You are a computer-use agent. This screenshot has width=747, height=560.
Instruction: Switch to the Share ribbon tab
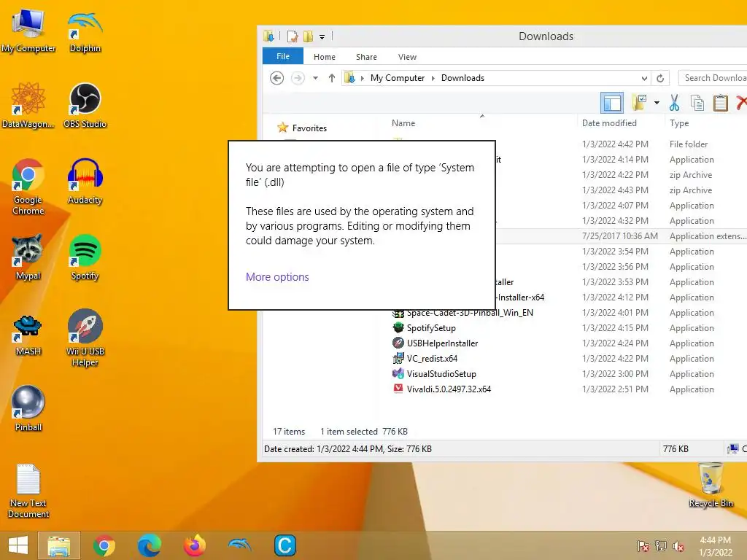coord(366,57)
